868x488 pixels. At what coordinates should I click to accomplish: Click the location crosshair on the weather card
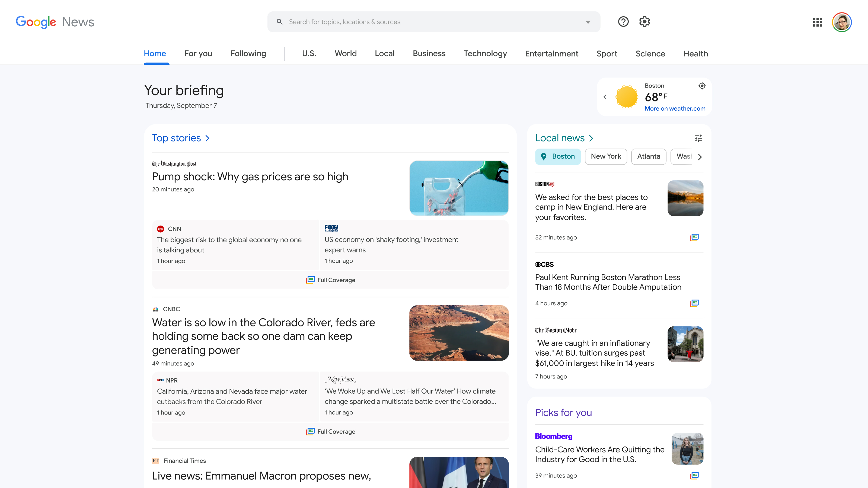(702, 86)
